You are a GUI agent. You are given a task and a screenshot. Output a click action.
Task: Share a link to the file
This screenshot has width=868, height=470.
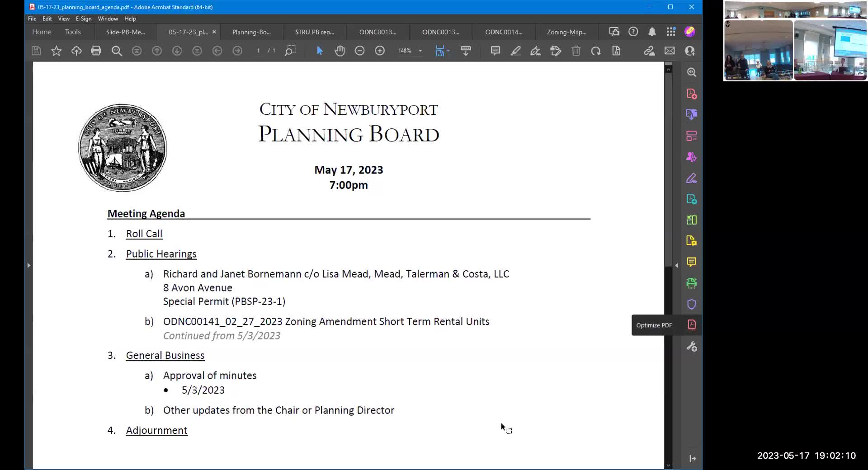point(649,51)
